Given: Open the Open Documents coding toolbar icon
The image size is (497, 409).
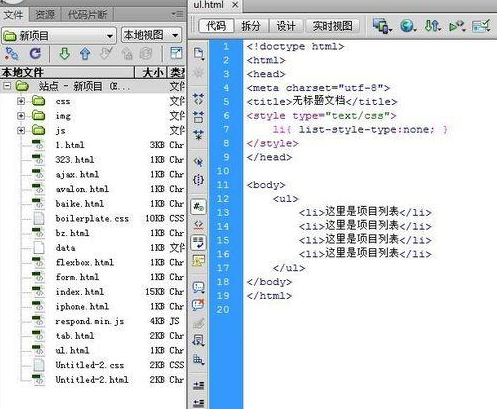Looking at the screenshot, I should (199, 53).
